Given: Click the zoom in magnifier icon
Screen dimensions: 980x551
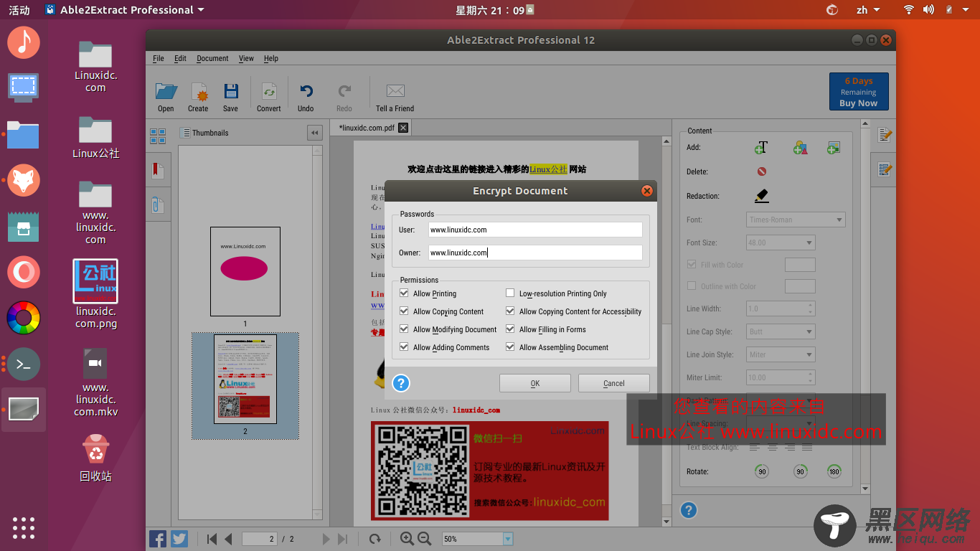Looking at the screenshot, I should (x=407, y=539).
